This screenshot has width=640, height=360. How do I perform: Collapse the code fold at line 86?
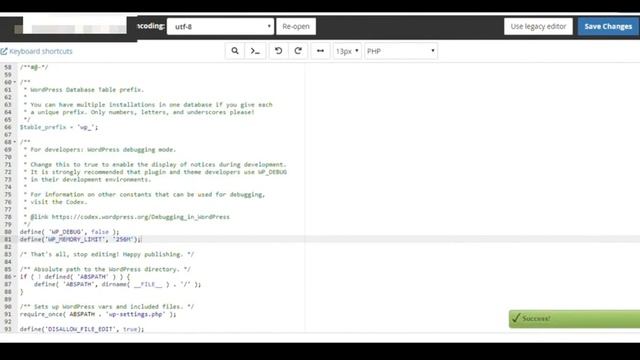tap(15, 277)
